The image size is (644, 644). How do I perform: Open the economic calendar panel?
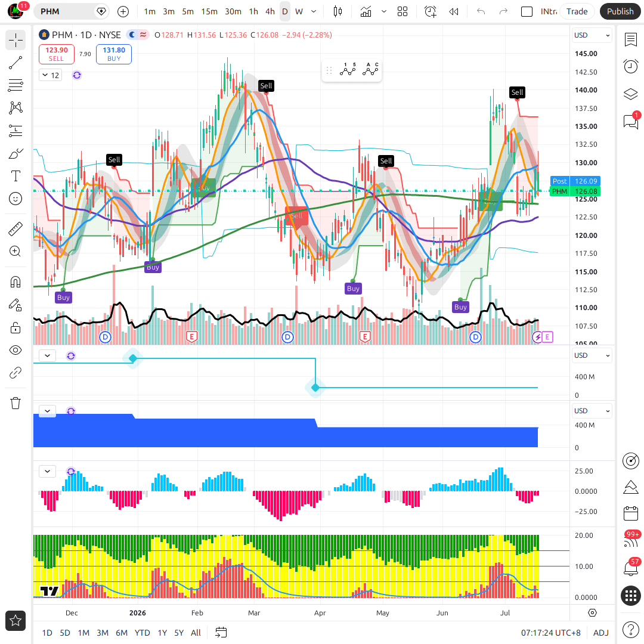(x=631, y=513)
